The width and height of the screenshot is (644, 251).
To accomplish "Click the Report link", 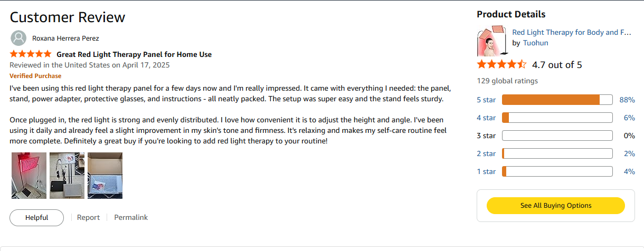I will point(88,217).
